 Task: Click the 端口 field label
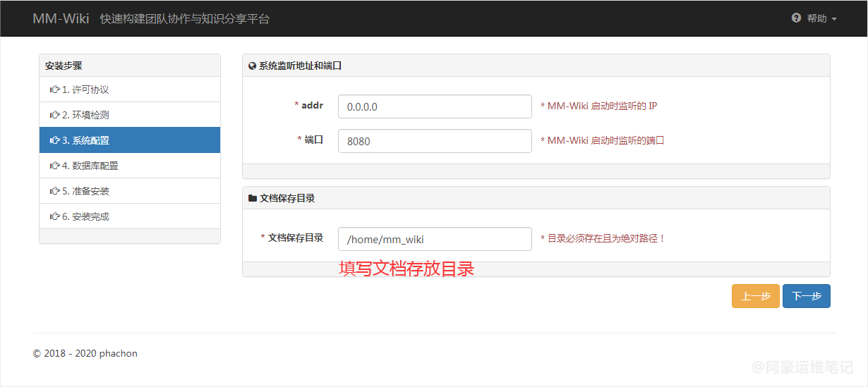[310, 140]
